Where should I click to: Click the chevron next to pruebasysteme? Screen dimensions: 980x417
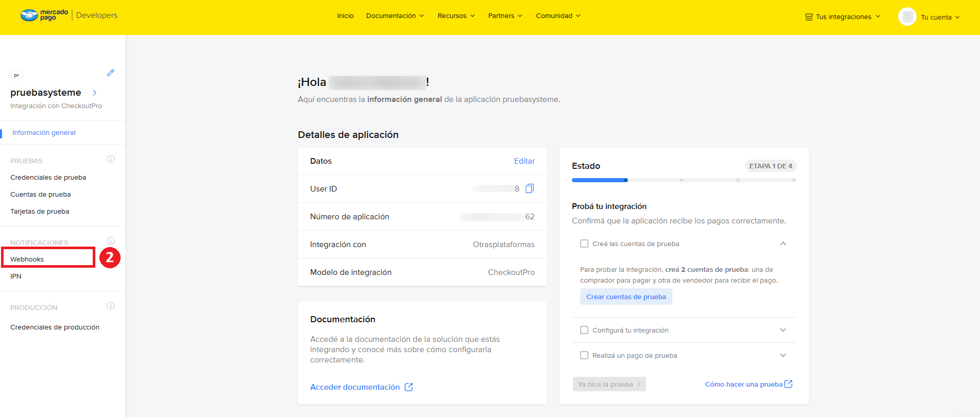[94, 93]
